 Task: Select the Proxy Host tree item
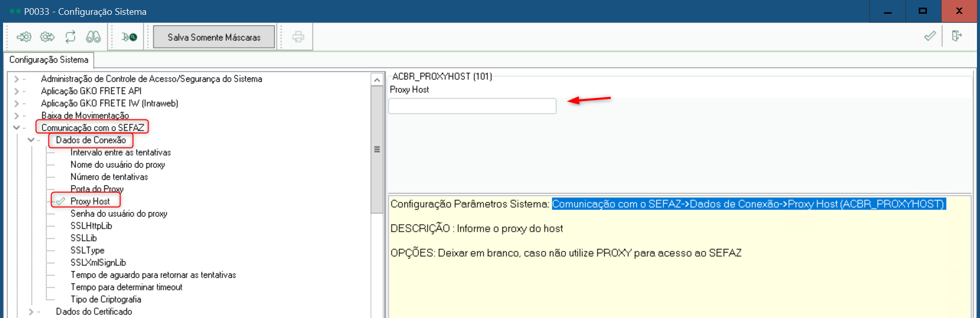[x=90, y=201]
